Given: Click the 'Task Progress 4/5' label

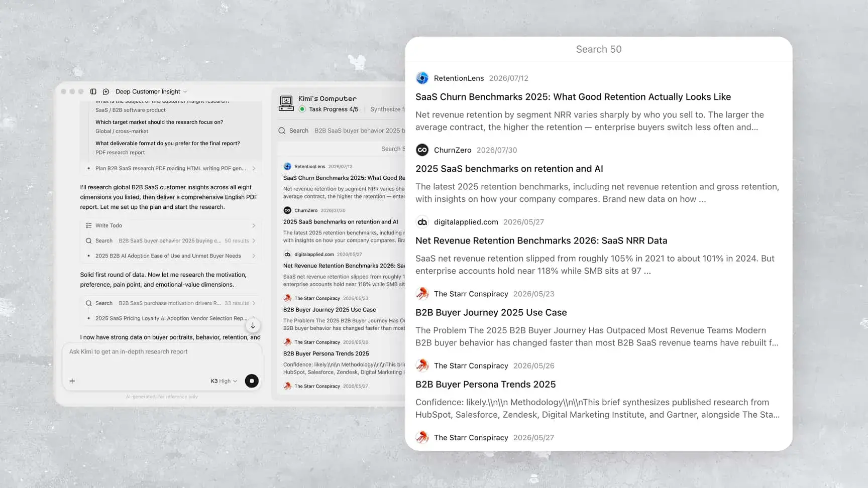Looking at the screenshot, I should tap(334, 109).
